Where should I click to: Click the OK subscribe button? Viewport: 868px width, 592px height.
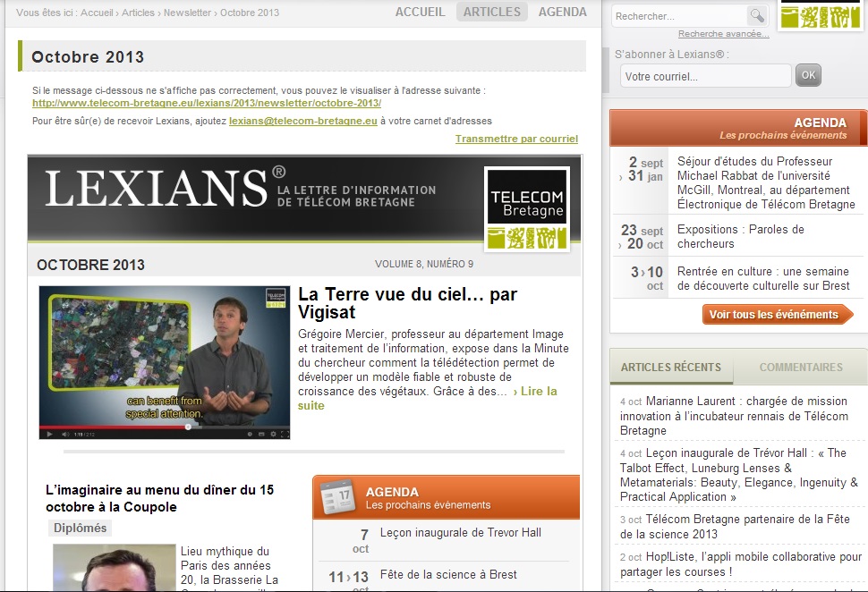808,75
